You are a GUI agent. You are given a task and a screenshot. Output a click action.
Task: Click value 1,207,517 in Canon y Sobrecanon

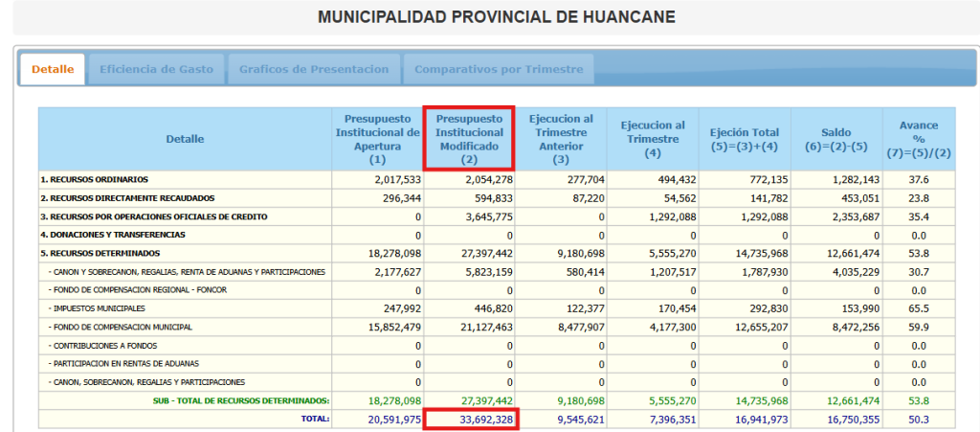click(673, 273)
